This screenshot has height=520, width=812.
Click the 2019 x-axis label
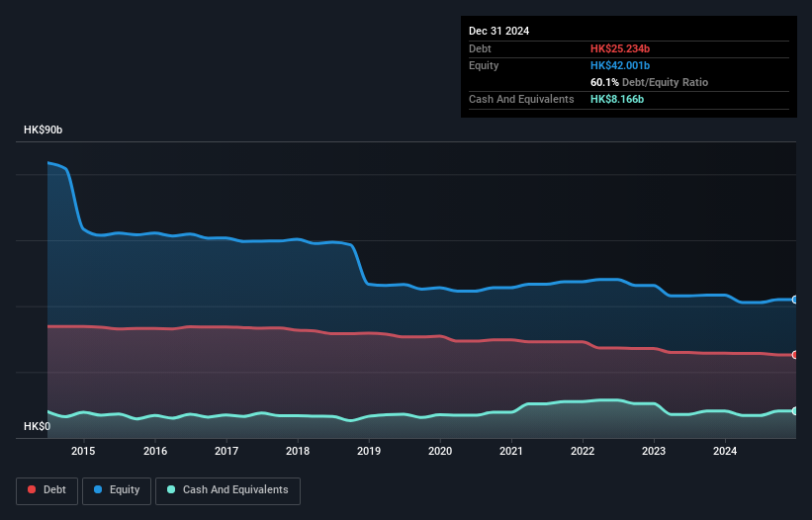[x=369, y=451]
